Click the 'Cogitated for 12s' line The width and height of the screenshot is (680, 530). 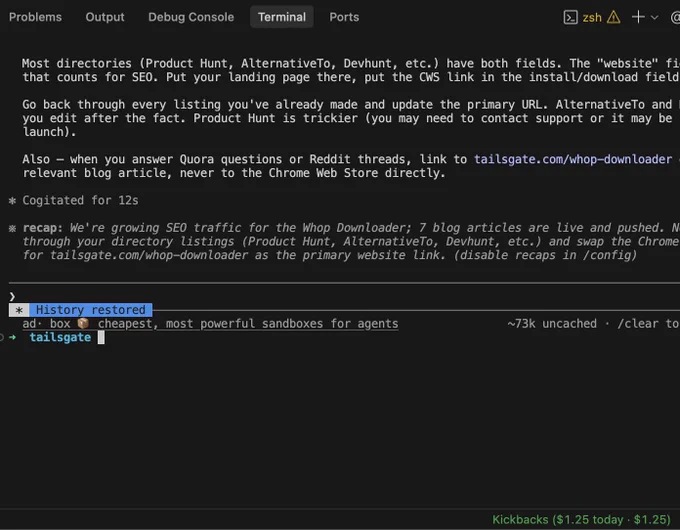[80, 200]
